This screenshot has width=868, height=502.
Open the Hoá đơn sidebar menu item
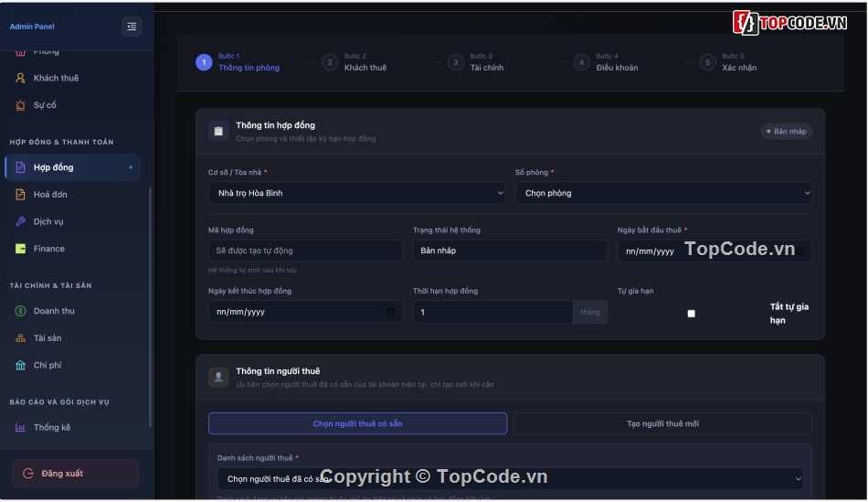[72, 195]
